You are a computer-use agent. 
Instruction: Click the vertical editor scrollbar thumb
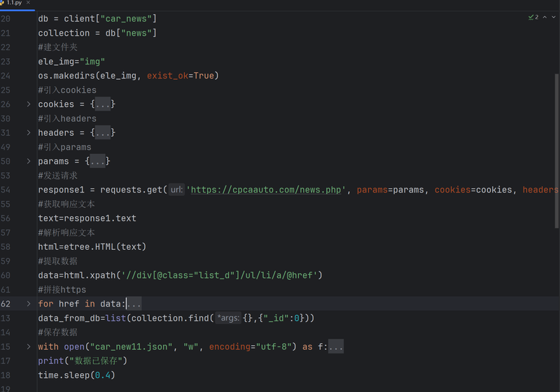(x=556, y=150)
